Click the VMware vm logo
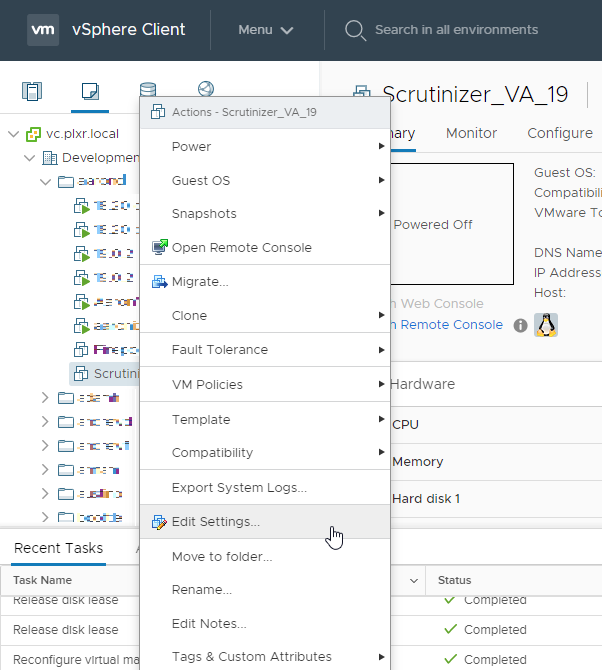 click(x=43, y=29)
